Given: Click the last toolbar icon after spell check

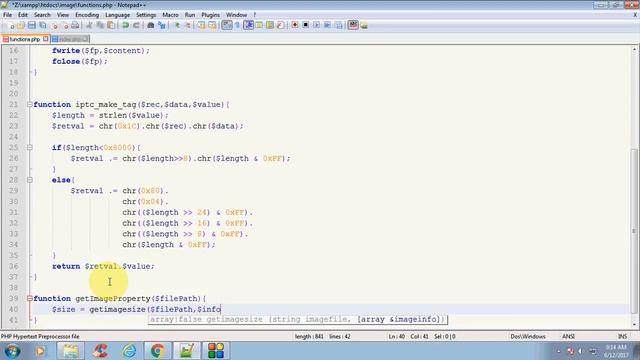Looking at the screenshot, I should (x=364, y=25).
